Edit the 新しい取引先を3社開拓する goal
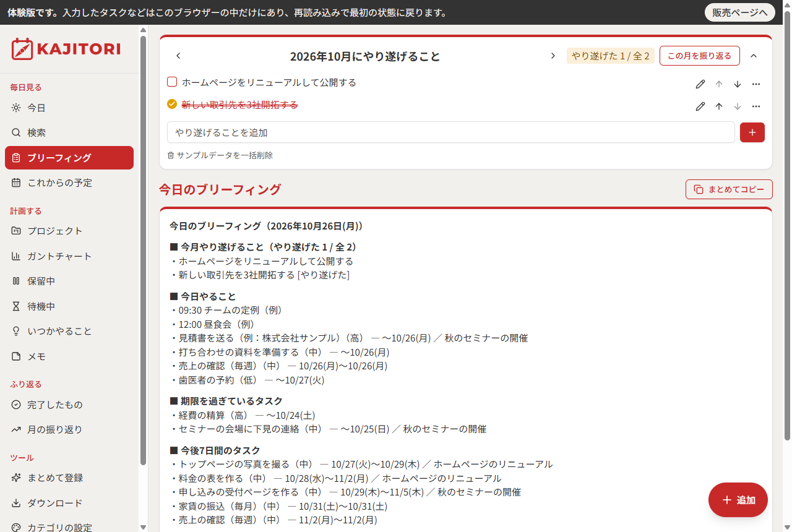The image size is (792, 532). pyautogui.click(x=700, y=106)
